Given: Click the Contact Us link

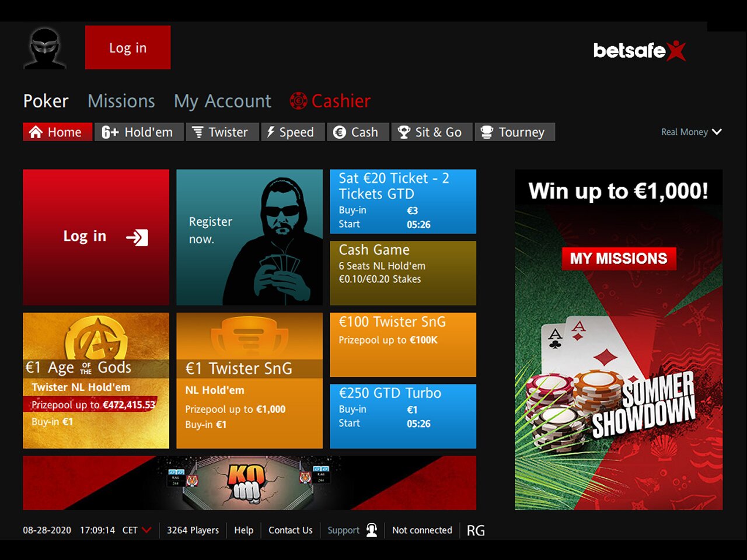Looking at the screenshot, I should (x=290, y=530).
